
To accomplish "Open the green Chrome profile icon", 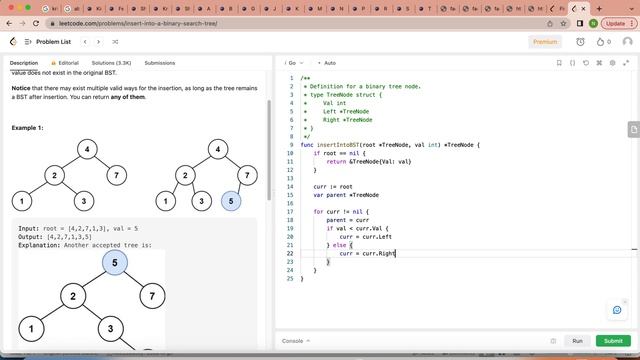I will coord(593,24).
